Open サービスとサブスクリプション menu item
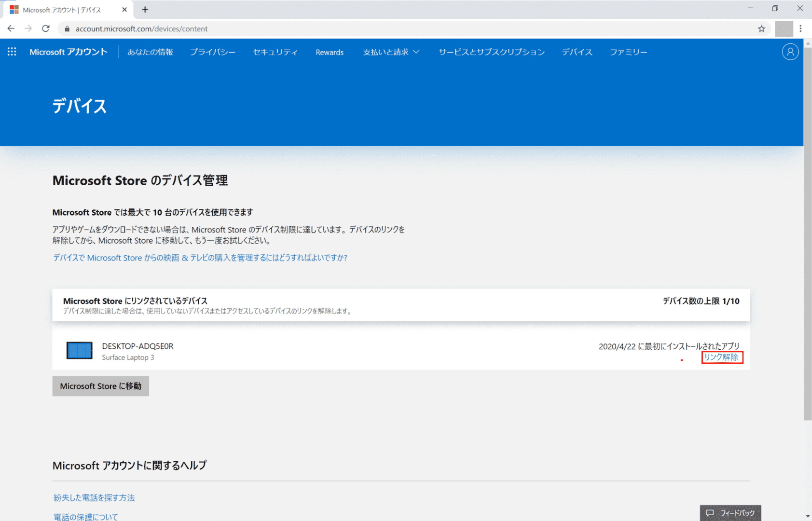Image resolution: width=812 pixels, height=521 pixels. [492, 52]
